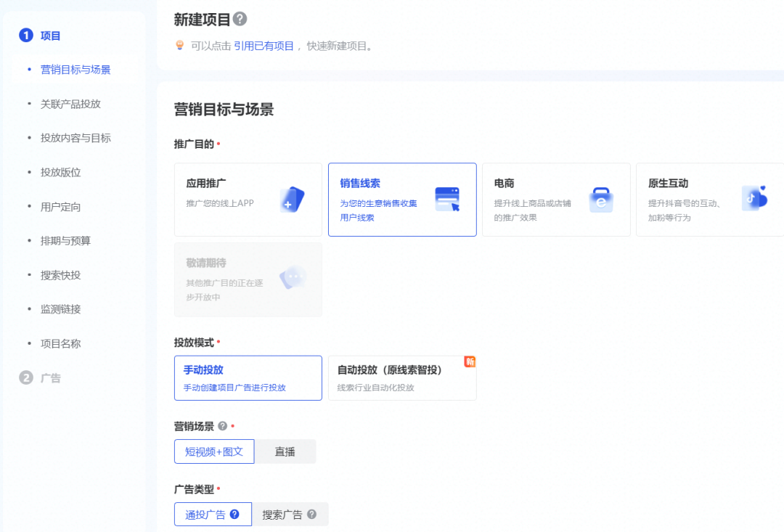Select the 销售线索 promotion goal
784x532 pixels.
coord(402,200)
